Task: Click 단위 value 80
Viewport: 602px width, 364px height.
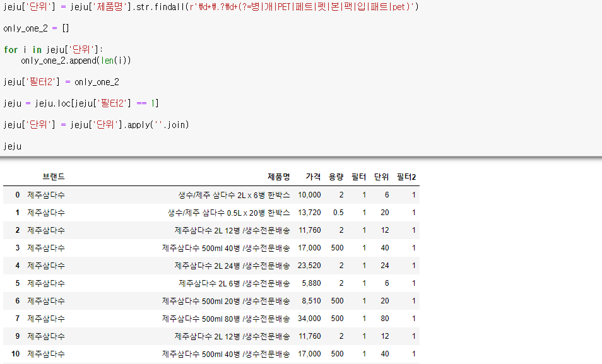Action: [385, 319]
